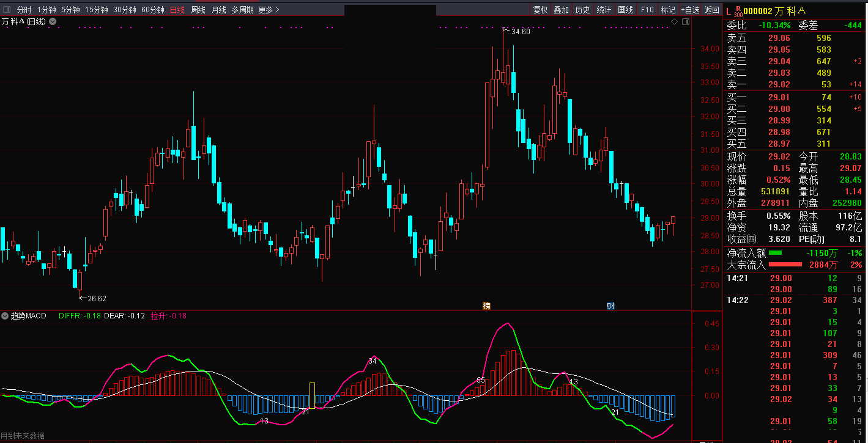Viewport: 868px width, 443px height.
Task: Select 卖四 price 29.05
Action: [x=779, y=49]
